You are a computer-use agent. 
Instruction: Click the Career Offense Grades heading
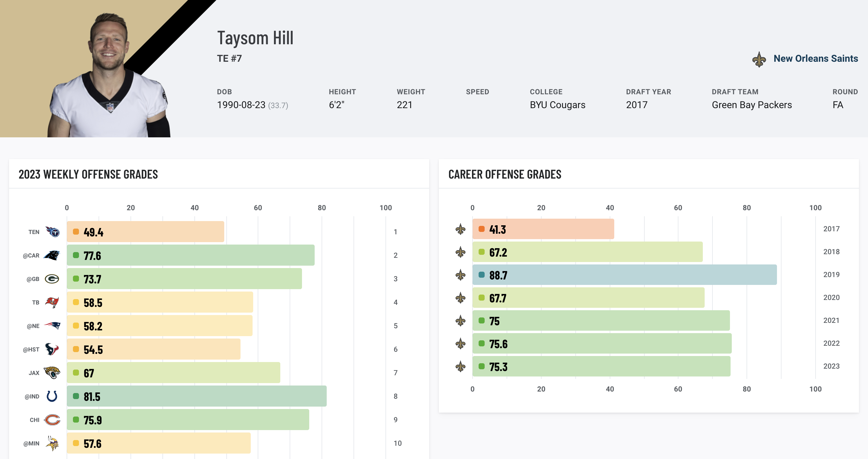pos(505,174)
